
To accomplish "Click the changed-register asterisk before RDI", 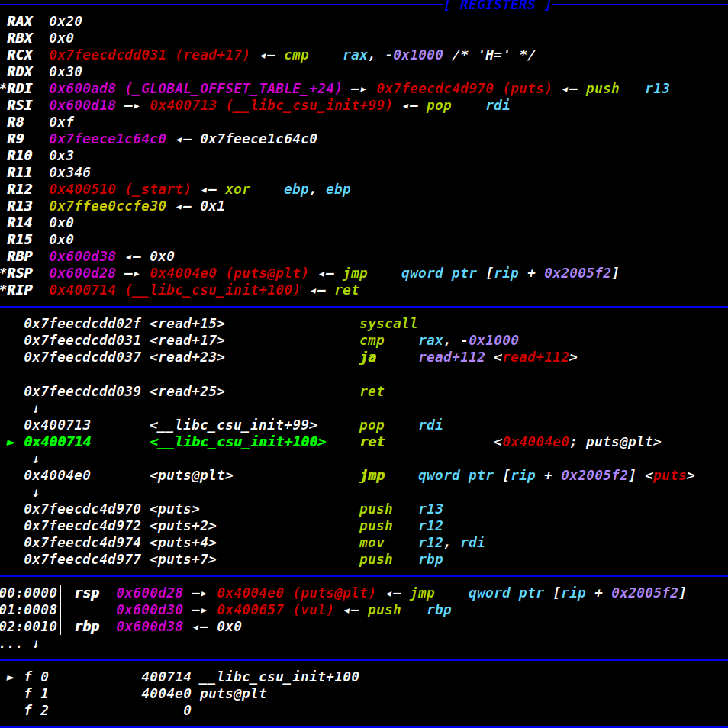I will (3, 89).
